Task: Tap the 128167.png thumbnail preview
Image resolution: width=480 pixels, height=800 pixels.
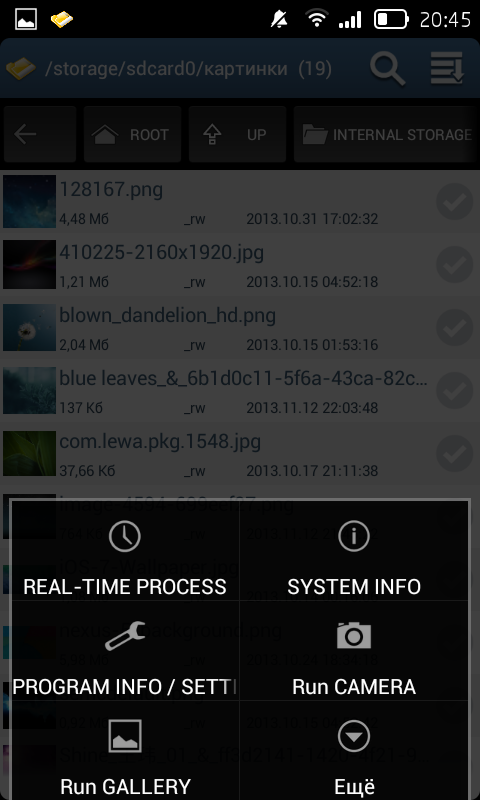Action: pos(29,202)
